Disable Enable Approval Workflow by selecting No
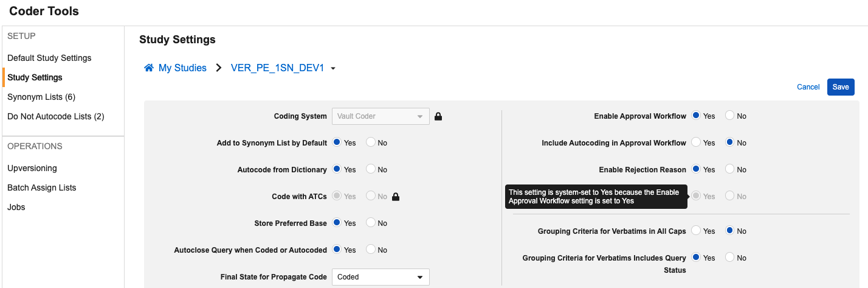The width and height of the screenshot is (868, 288). (730, 116)
